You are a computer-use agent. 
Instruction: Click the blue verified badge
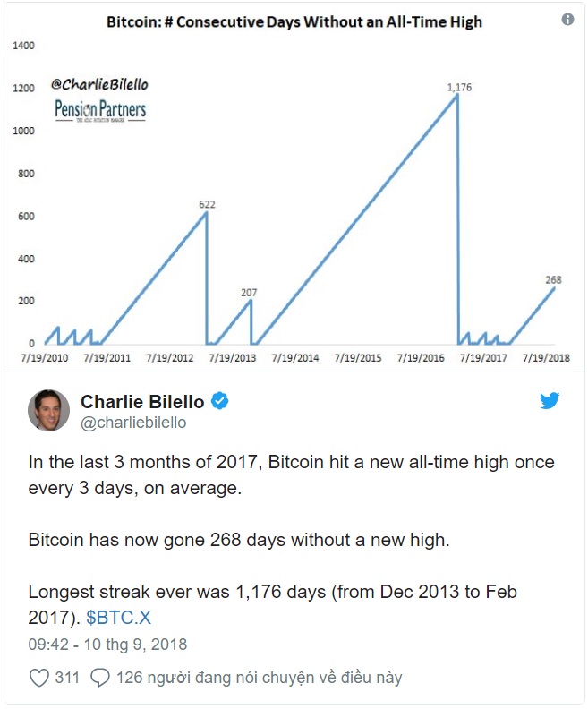click(219, 401)
